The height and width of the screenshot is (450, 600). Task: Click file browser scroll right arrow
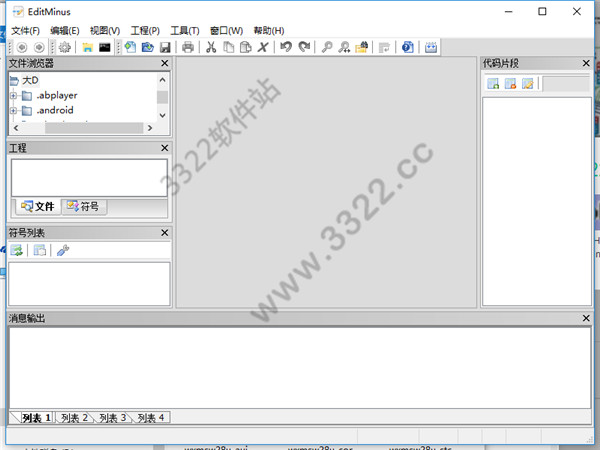(150, 128)
